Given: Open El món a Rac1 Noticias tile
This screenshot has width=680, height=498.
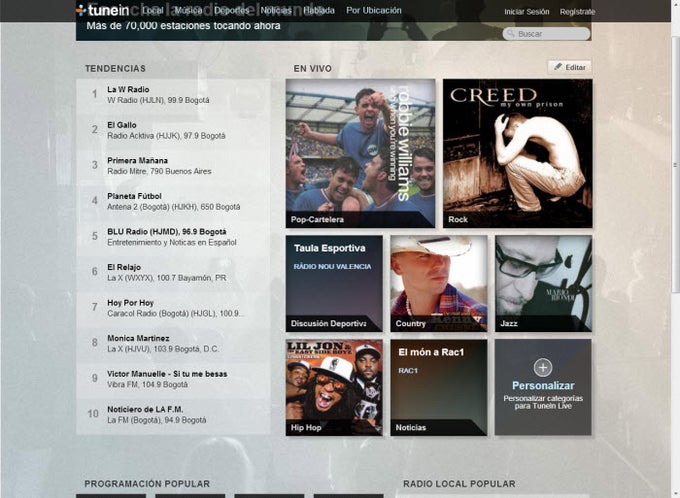Looking at the screenshot, I should click(439, 388).
